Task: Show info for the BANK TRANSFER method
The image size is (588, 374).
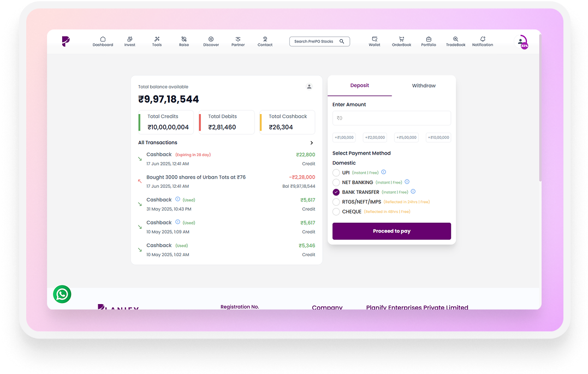Action: click(x=413, y=192)
